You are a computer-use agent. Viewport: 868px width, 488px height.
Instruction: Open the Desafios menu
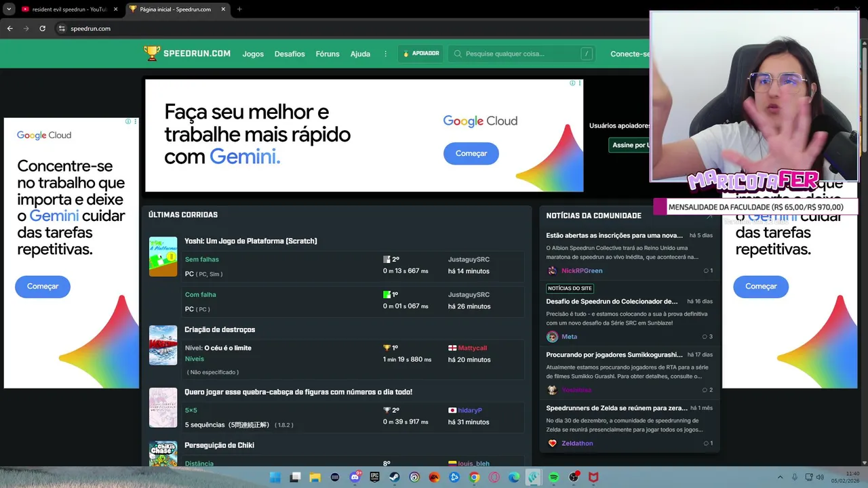coord(290,54)
